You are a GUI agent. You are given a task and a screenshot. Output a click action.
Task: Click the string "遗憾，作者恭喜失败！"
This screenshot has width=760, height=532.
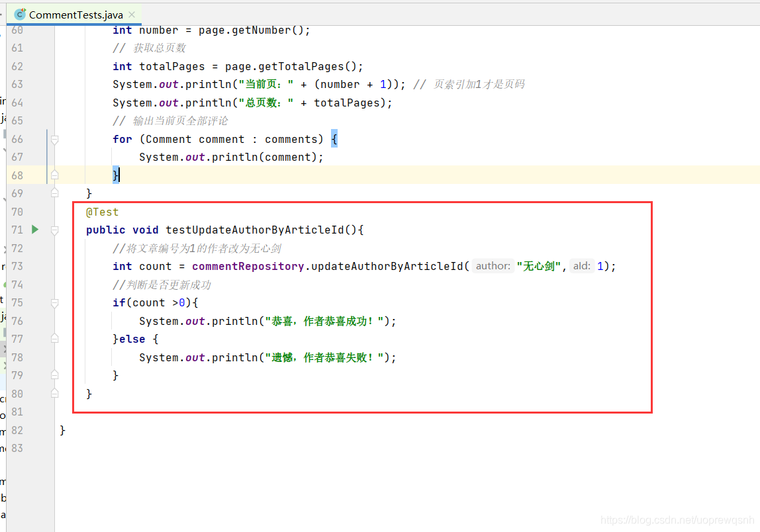pos(324,357)
